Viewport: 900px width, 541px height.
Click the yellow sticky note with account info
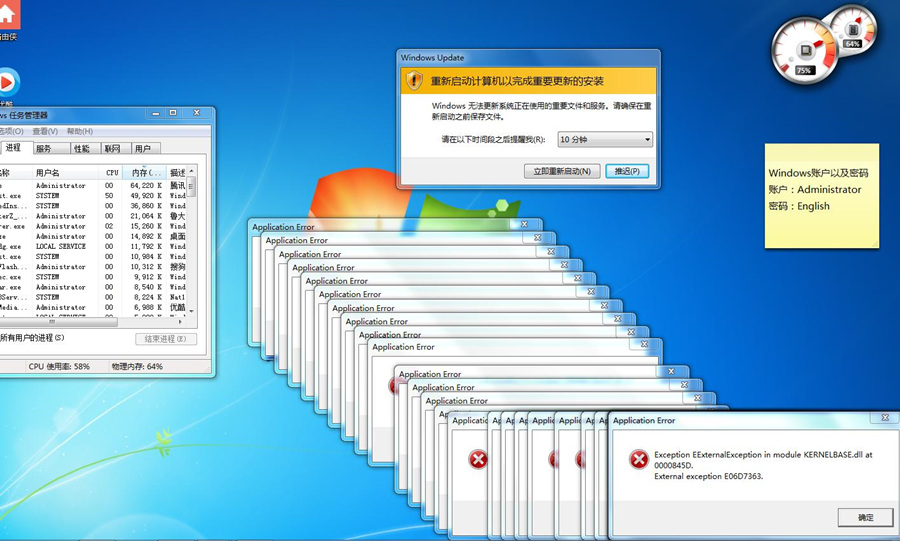[821, 196]
